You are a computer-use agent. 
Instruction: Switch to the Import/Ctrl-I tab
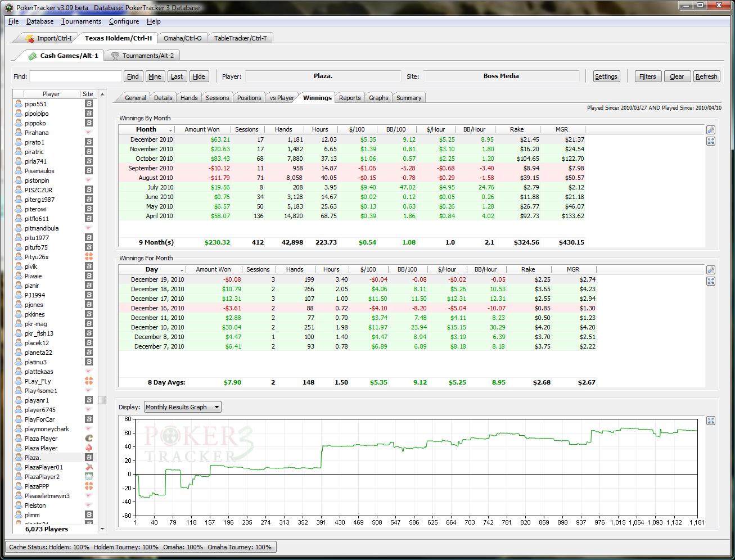click(x=49, y=38)
